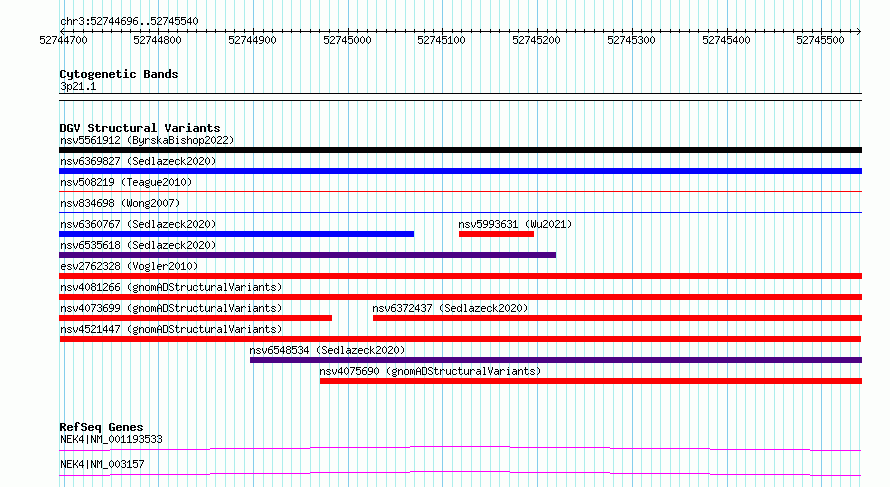Select the red nsv4075690 variant bar

(x=591, y=381)
